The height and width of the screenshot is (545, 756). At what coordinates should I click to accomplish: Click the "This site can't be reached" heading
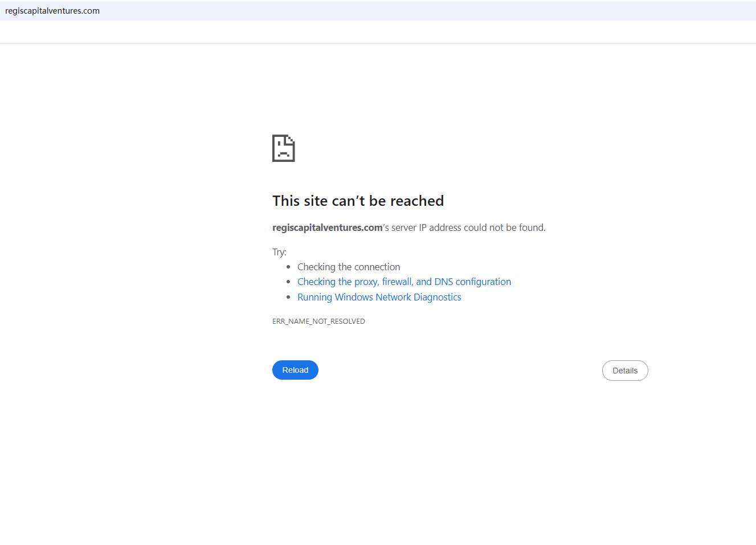358,201
